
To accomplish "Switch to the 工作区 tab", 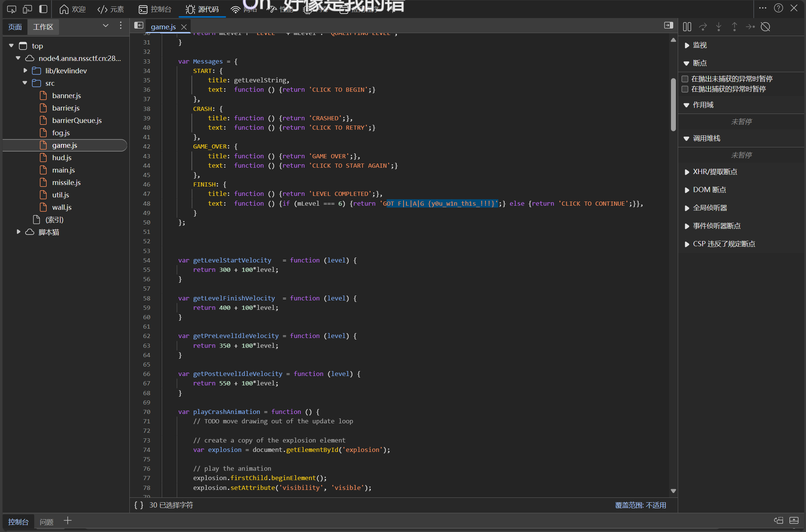I will [x=43, y=27].
